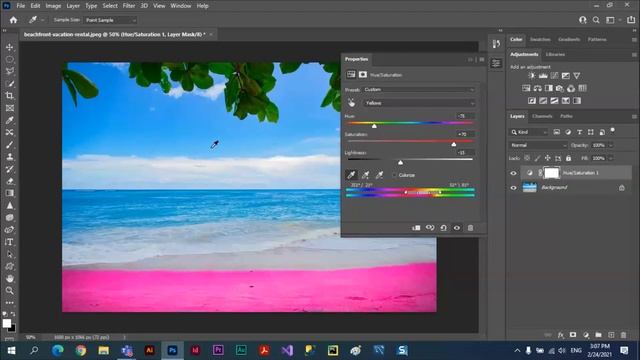Open the layer Kind filter dropdown
Image resolution: width=640 pixels, height=360 pixels.
[529, 132]
